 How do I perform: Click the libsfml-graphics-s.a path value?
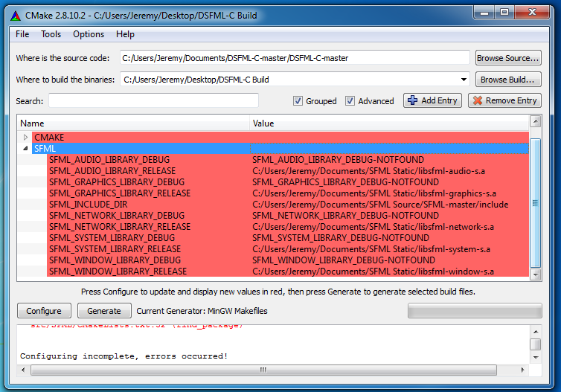[374, 193]
